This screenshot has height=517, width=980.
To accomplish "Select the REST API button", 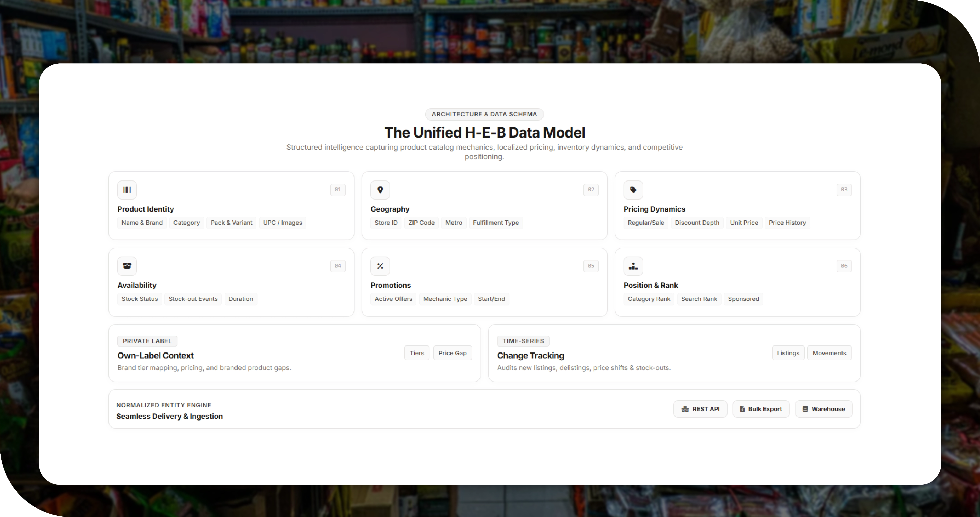I will (x=700, y=409).
